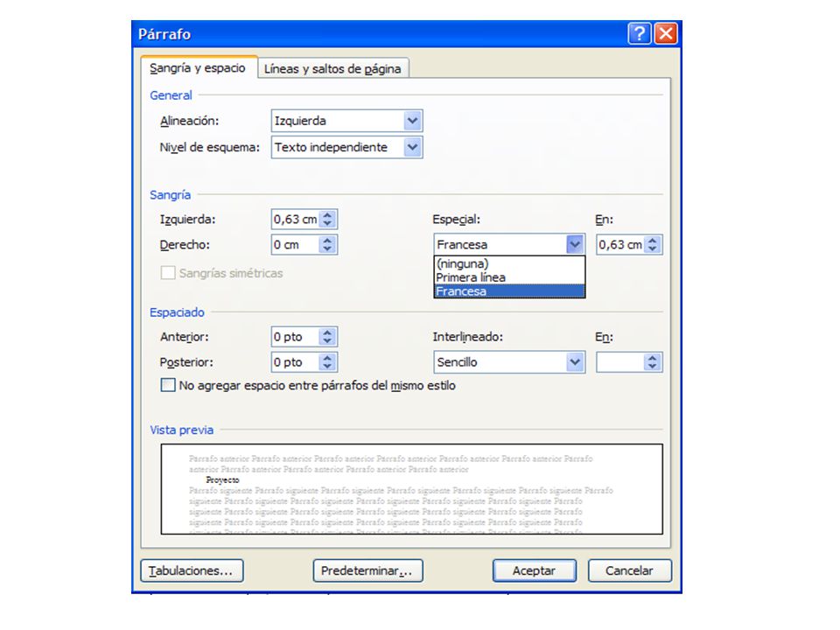This screenshot has width=840, height=630.
Task: Open the Alineación dropdown arrow
Action: (412, 121)
